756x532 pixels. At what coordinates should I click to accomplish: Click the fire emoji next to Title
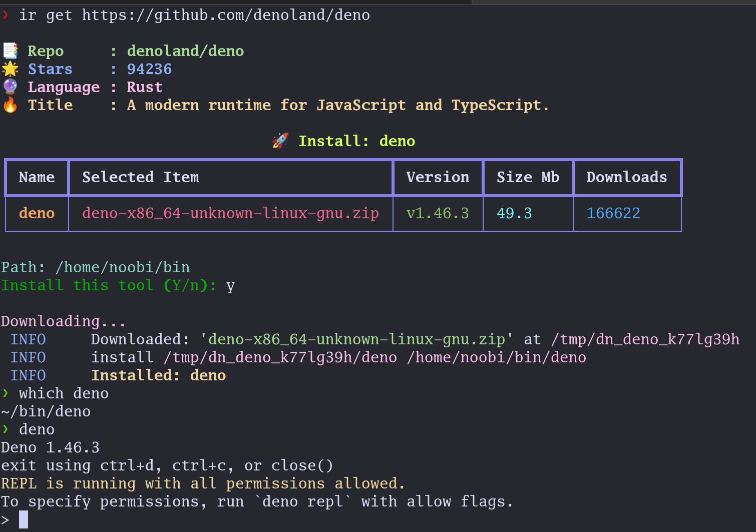tap(10, 105)
